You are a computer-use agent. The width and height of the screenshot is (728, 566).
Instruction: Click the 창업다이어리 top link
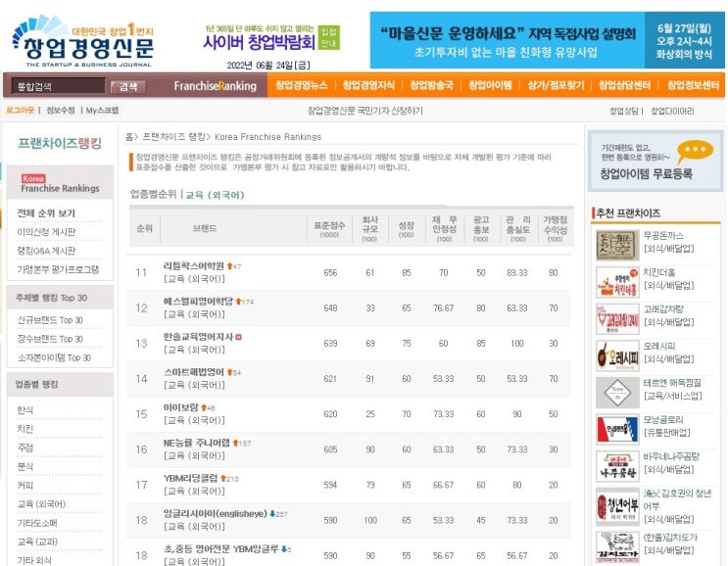[672, 111]
